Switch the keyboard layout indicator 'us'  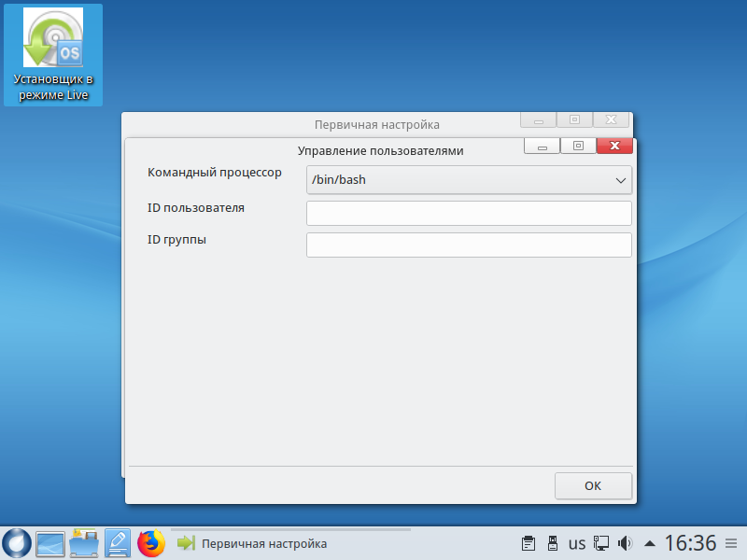(x=577, y=543)
